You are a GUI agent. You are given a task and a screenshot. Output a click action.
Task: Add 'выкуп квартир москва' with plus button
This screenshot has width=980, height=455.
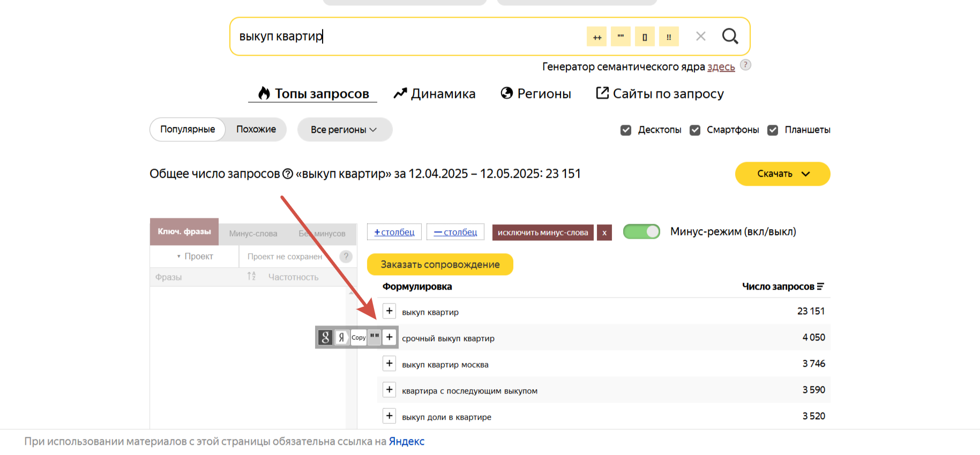tap(390, 363)
